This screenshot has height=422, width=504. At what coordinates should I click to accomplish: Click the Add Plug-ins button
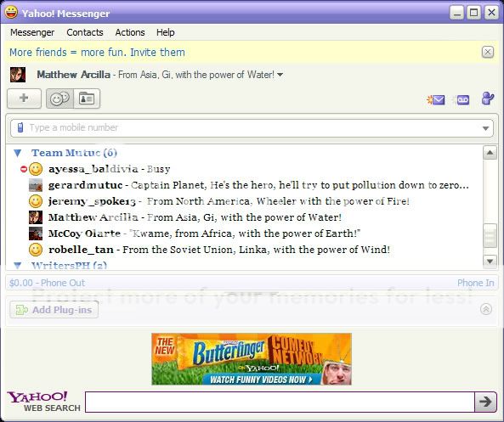54,310
